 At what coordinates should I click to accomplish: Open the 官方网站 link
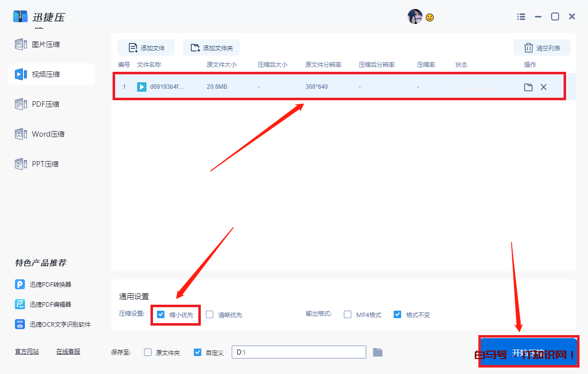(27, 352)
